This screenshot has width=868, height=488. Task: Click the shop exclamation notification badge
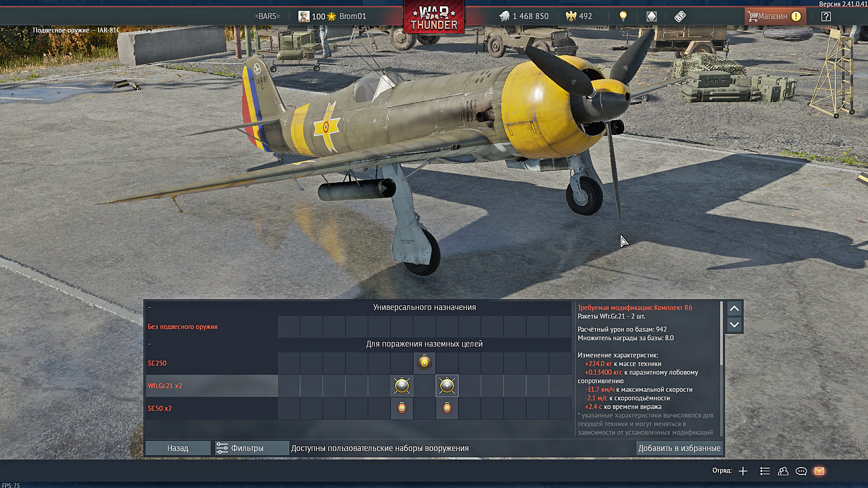pos(796,16)
